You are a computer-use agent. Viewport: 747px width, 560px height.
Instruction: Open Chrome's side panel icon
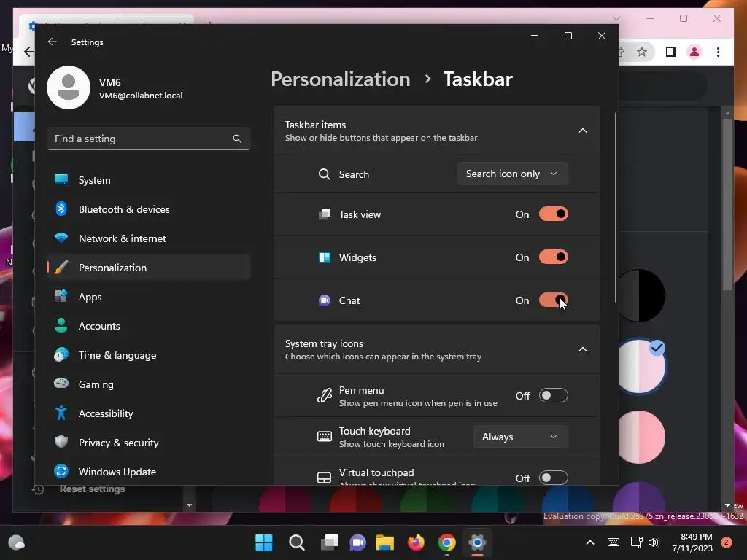click(671, 52)
